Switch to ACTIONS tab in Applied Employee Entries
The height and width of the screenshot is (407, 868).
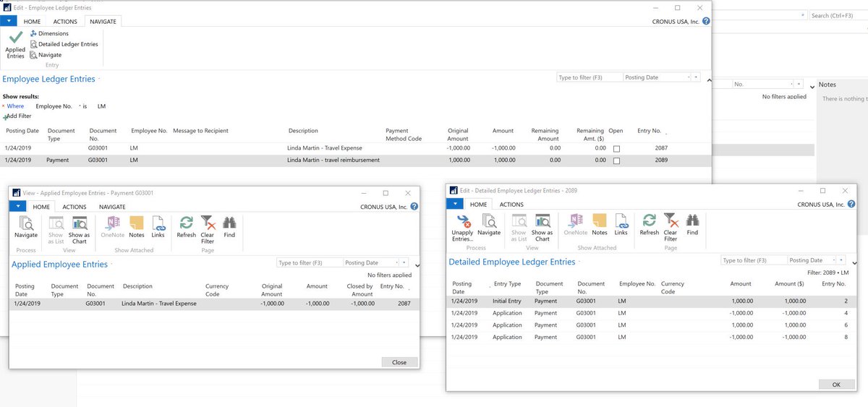74,207
